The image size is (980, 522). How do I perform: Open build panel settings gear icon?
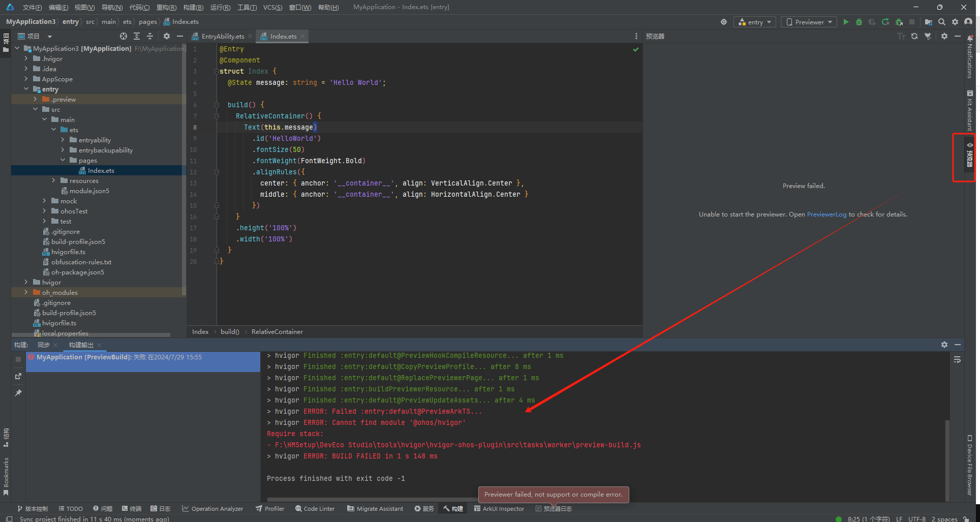[x=944, y=345]
